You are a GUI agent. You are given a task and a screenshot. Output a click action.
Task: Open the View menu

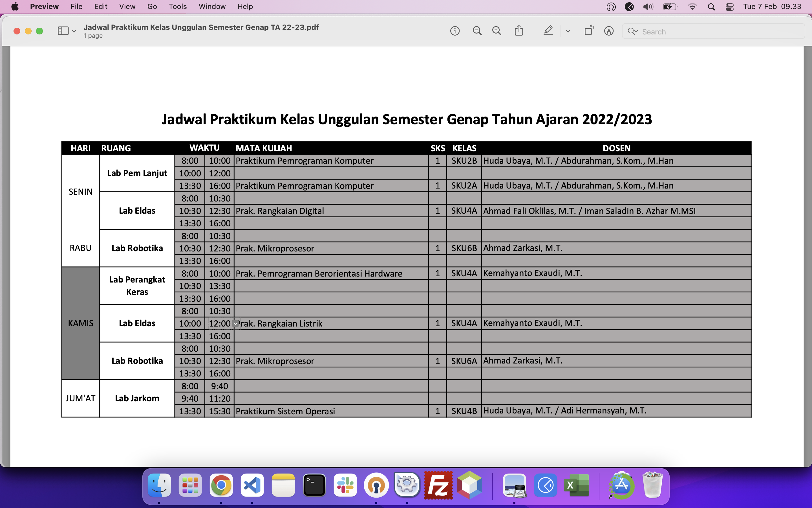[127, 6]
